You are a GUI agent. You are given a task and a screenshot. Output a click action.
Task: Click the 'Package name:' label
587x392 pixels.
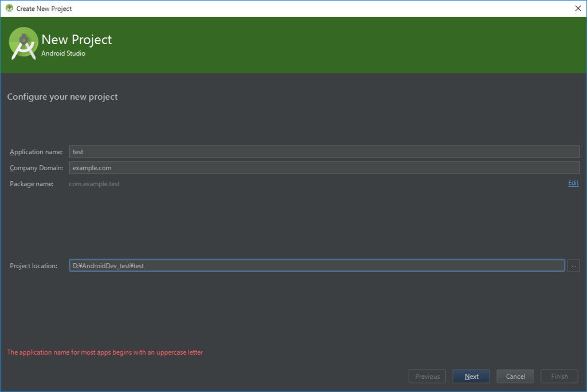tap(32, 184)
